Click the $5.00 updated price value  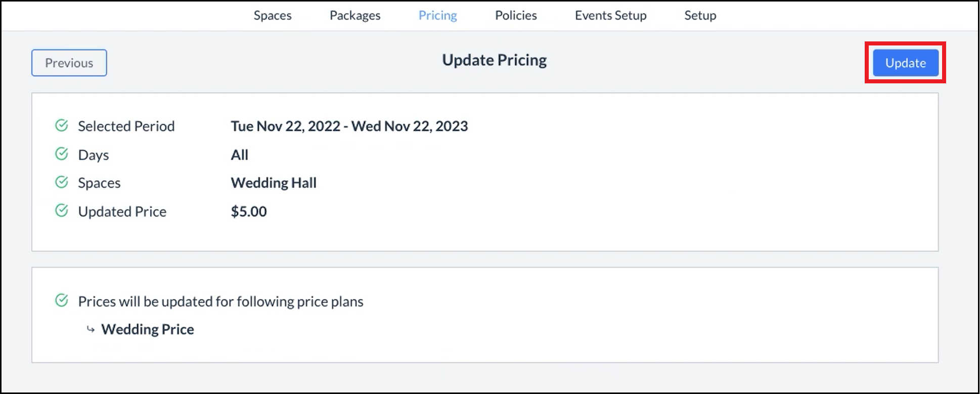point(249,212)
